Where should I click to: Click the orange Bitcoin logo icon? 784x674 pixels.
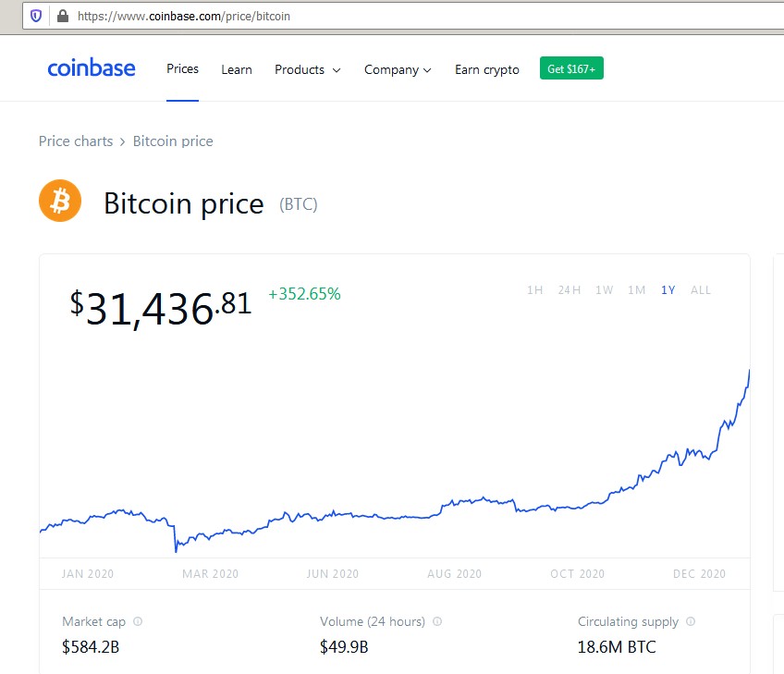(60, 201)
